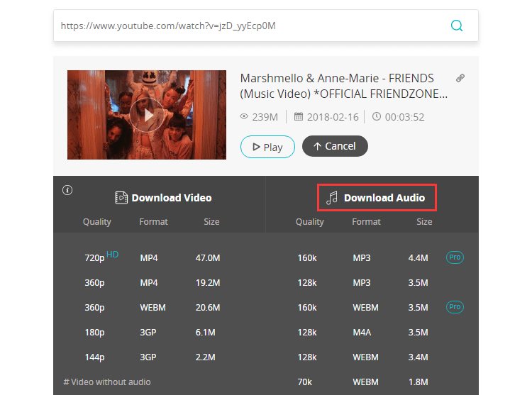Click the 4.4M audio size value
Screen dimensions: 532x395
[x=418, y=258]
